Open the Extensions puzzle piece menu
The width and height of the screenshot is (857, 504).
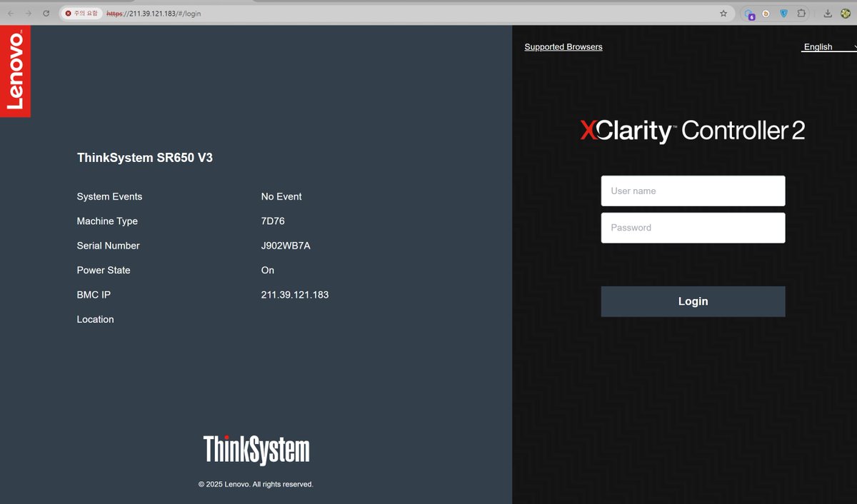(x=801, y=13)
